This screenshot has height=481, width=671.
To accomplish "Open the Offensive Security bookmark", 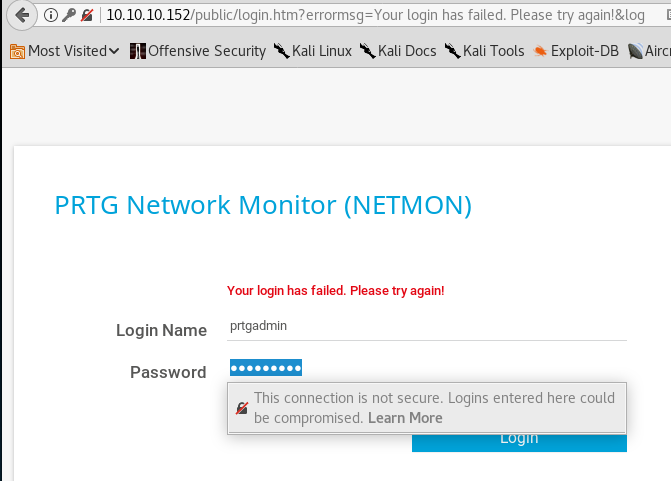I will (x=198, y=51).
